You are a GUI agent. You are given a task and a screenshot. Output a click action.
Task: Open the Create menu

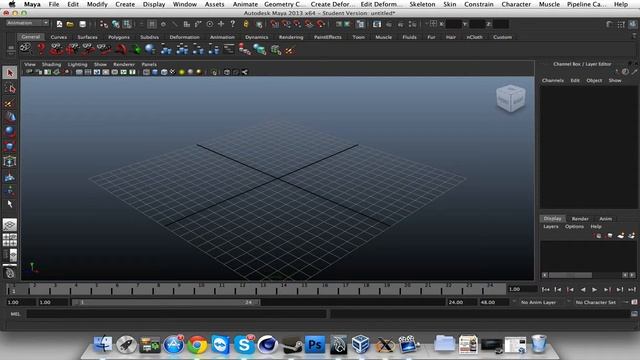click(125, 4)
